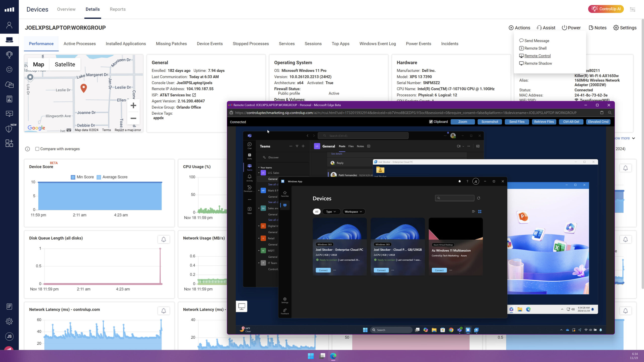644x362 pixels.
Task: Open the cloud window icon in left sidebar
Action: [x=9, y=84]
